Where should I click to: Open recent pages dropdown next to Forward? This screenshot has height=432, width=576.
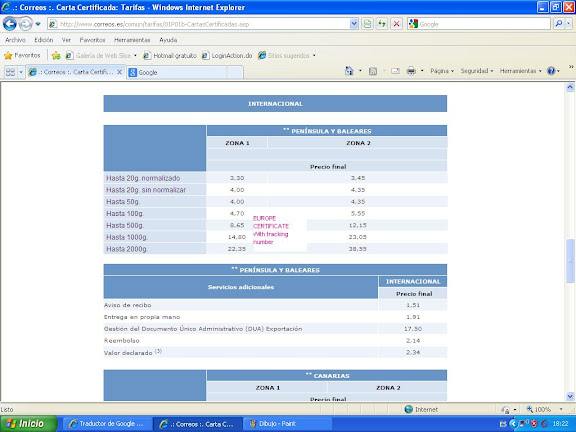coord(38,24)
